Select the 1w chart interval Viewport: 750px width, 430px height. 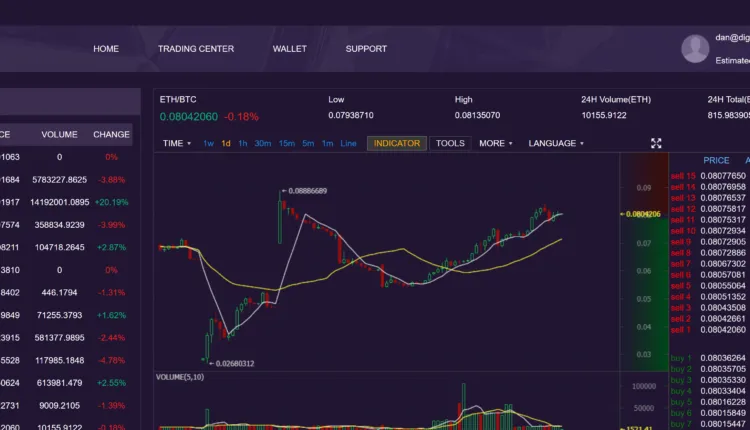click(208, 143)
